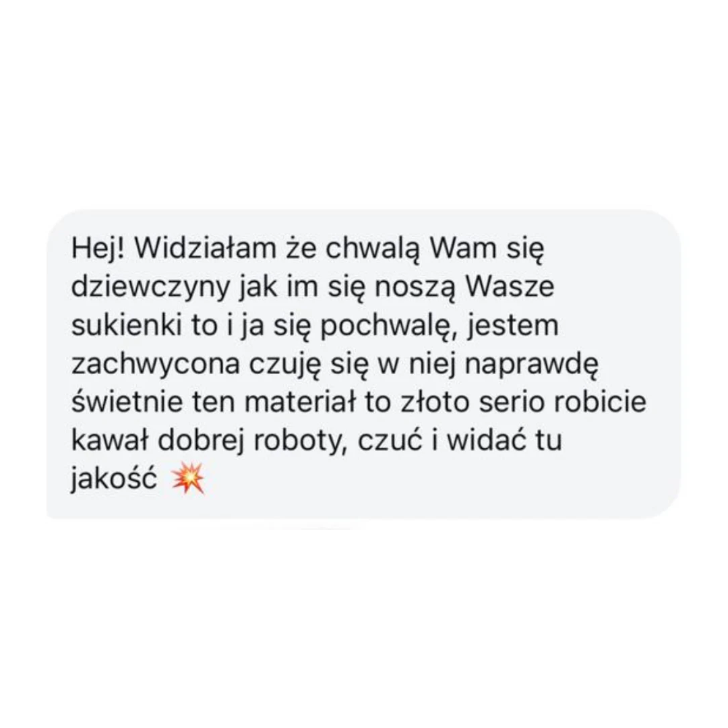
Task: Click the word "jestem" in third line
Action: (x=512, y=327)
